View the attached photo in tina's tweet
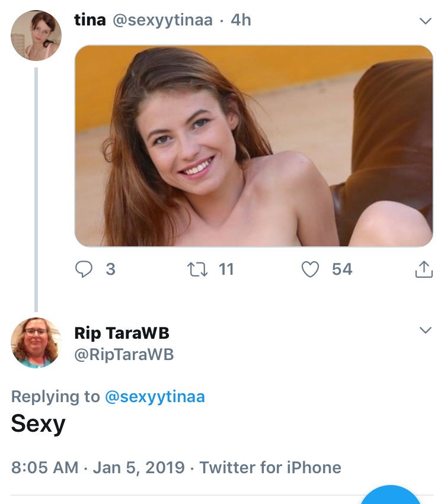Viewport: 441px width, 504px height. 254,146
